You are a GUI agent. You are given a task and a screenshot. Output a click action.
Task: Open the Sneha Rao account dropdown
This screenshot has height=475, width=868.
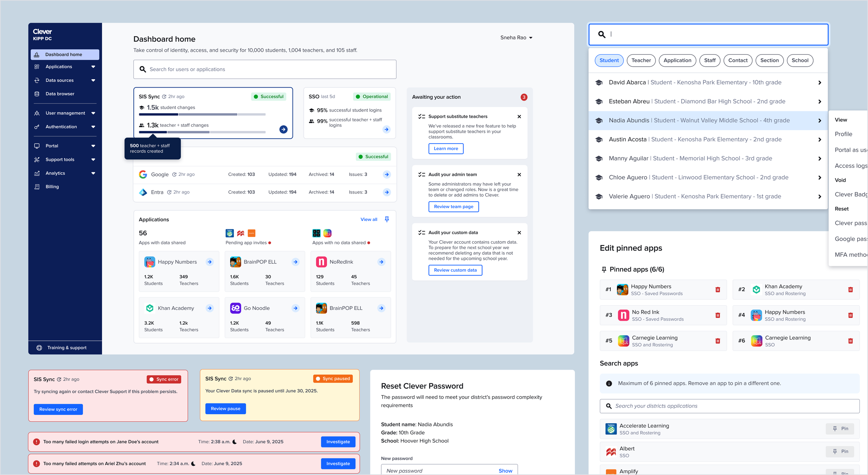coord(516,38)
